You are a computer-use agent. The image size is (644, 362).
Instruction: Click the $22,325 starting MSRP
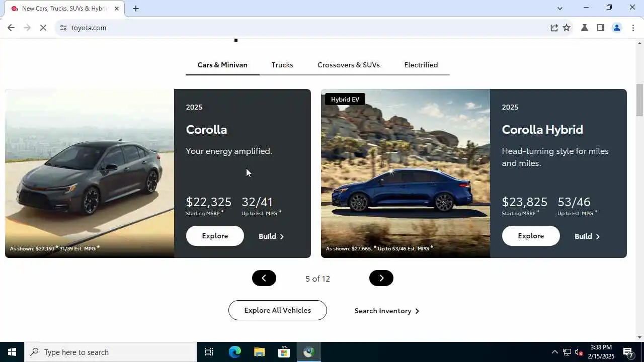[209, 202]
